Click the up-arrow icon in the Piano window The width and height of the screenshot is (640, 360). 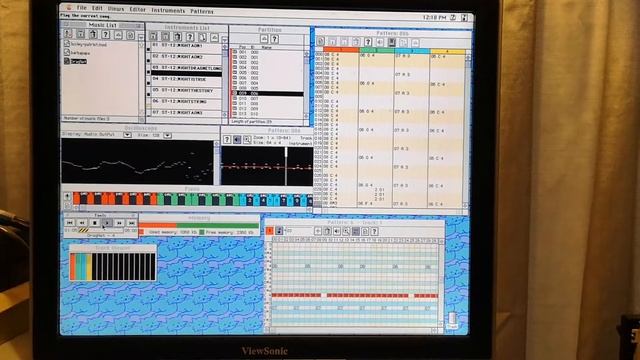(x=67, y=196)
